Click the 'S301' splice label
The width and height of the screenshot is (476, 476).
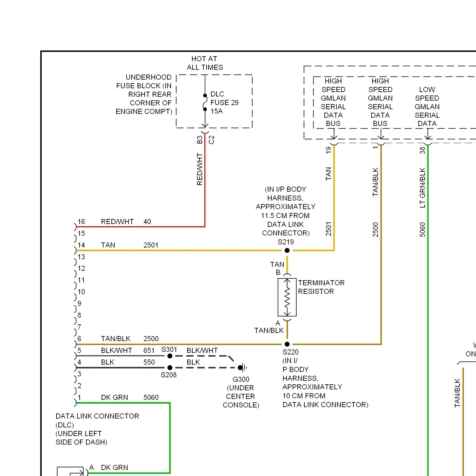point(169,349)
